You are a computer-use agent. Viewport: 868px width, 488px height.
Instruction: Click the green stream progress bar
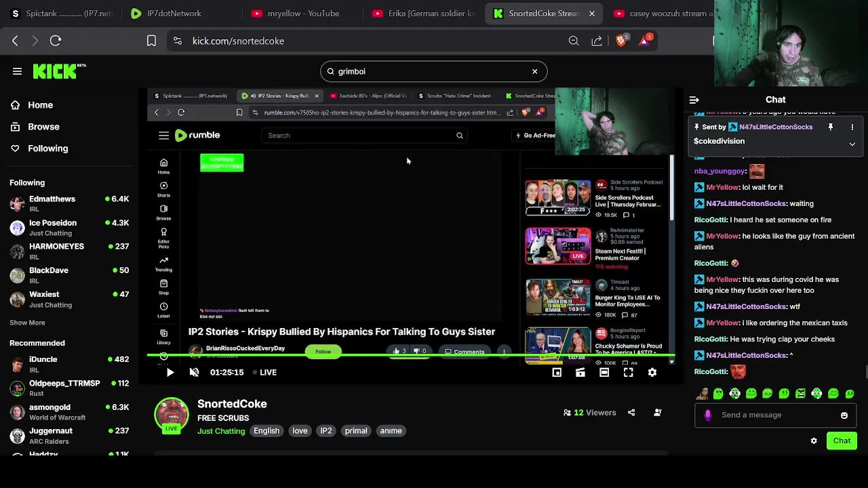pos(411,355)
